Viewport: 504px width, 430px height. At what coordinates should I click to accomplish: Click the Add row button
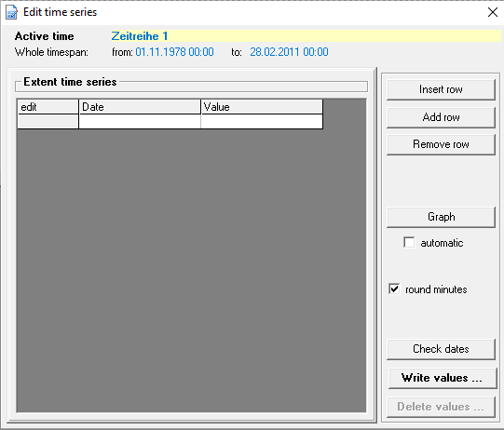pos(441,117)
